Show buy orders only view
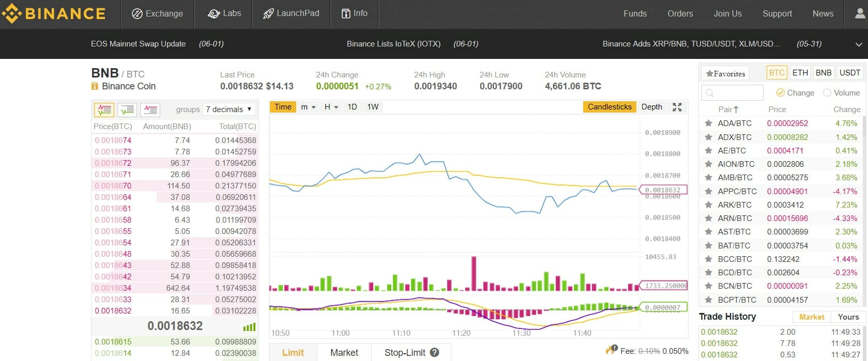Image resolution: width=868 pixels, height=361 pixels. click(127, 109)
